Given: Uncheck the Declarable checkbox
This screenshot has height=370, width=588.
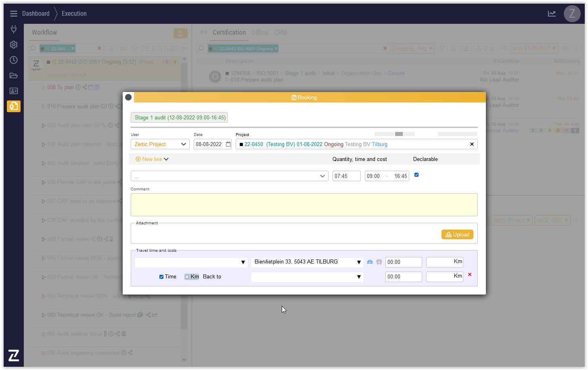Looking at the screenshot, I should click(416, 175).
